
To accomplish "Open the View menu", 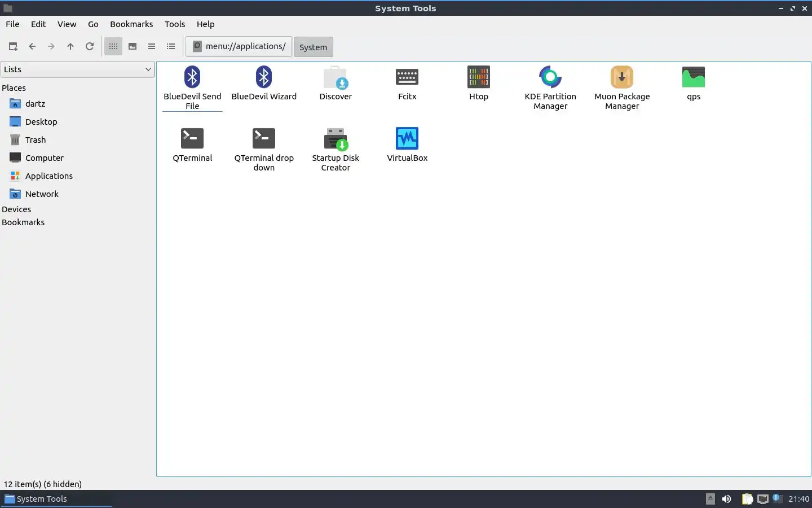I will pyautogui.click(x=67, y=24).
